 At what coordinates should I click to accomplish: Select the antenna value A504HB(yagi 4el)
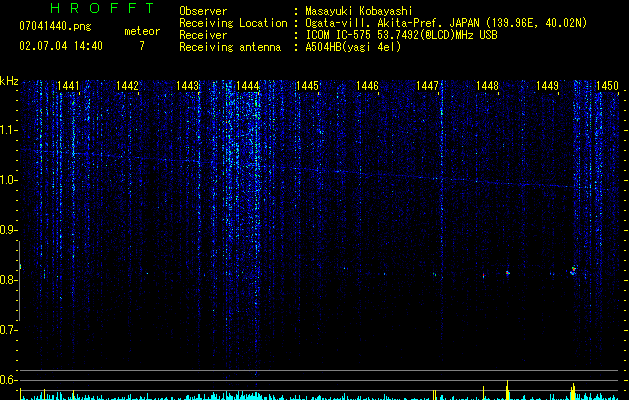353,47
